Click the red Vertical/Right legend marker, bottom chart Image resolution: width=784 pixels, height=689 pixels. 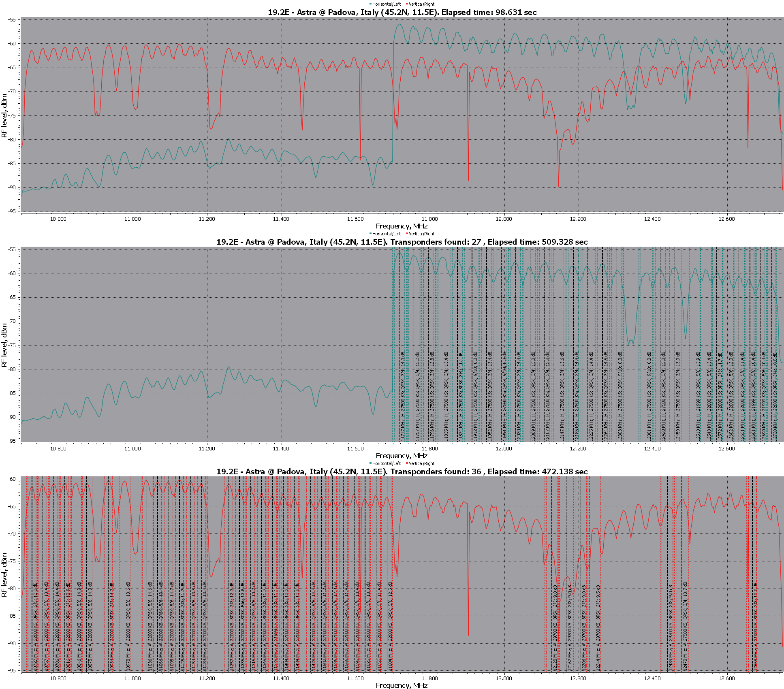[x=407, y=463]
